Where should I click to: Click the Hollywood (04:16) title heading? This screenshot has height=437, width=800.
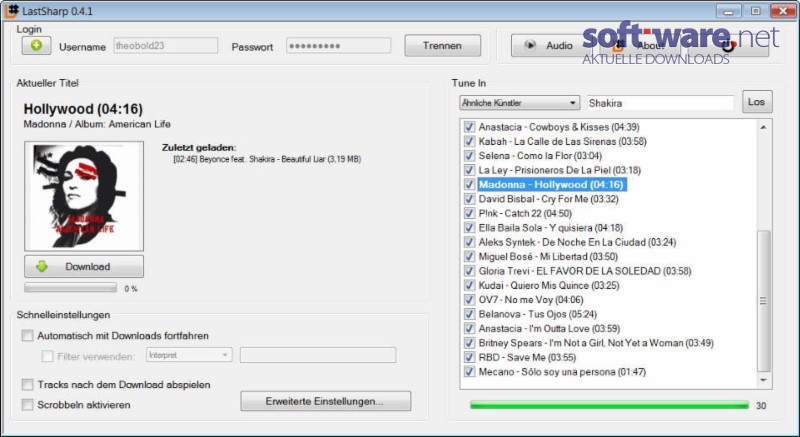[x=83, y=109]
